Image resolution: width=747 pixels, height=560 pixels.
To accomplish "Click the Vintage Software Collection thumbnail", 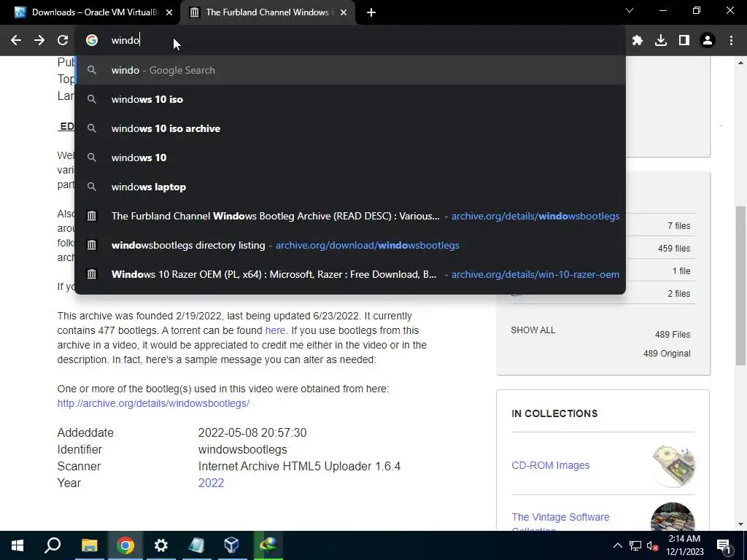I will click(673, 517).
